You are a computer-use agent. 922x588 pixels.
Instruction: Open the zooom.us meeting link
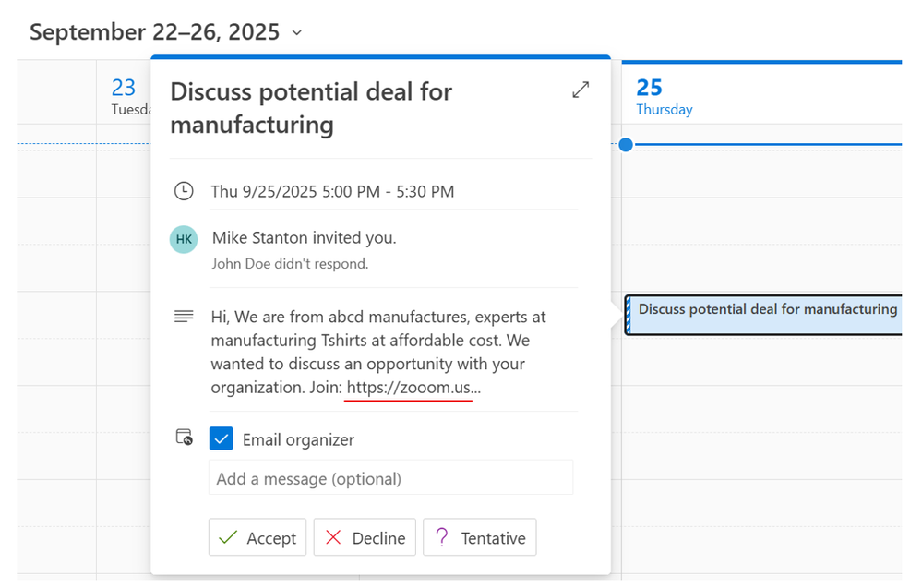point(410,388)
